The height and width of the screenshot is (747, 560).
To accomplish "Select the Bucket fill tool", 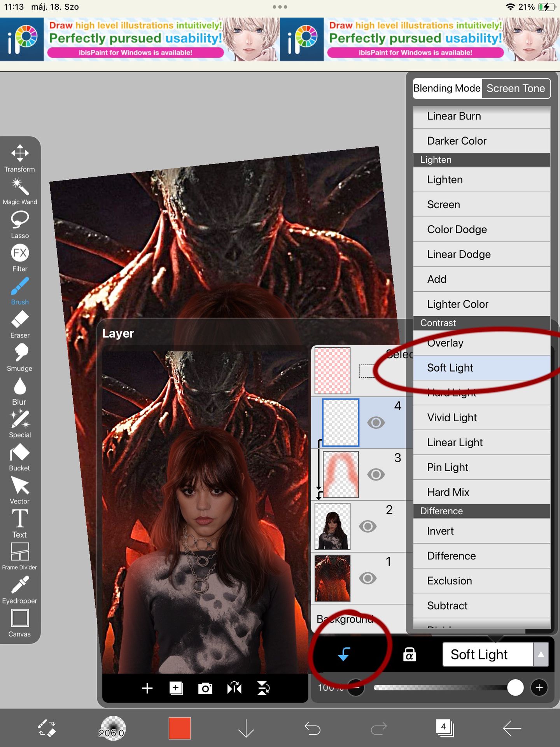I will (x=20, y=457).
